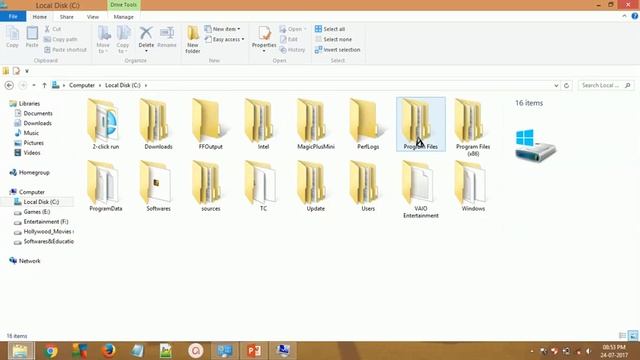Click the Move to button
Image resolution: width=640 pixels, height=360 pixels.
(103, 40)
